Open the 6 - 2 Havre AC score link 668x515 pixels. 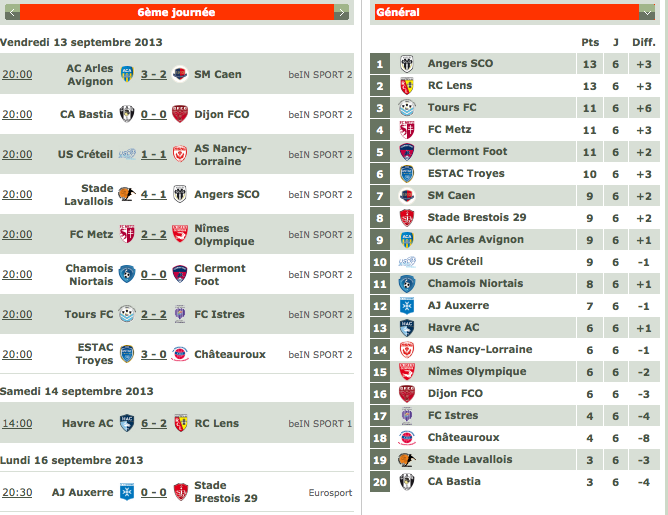(154, 423)
